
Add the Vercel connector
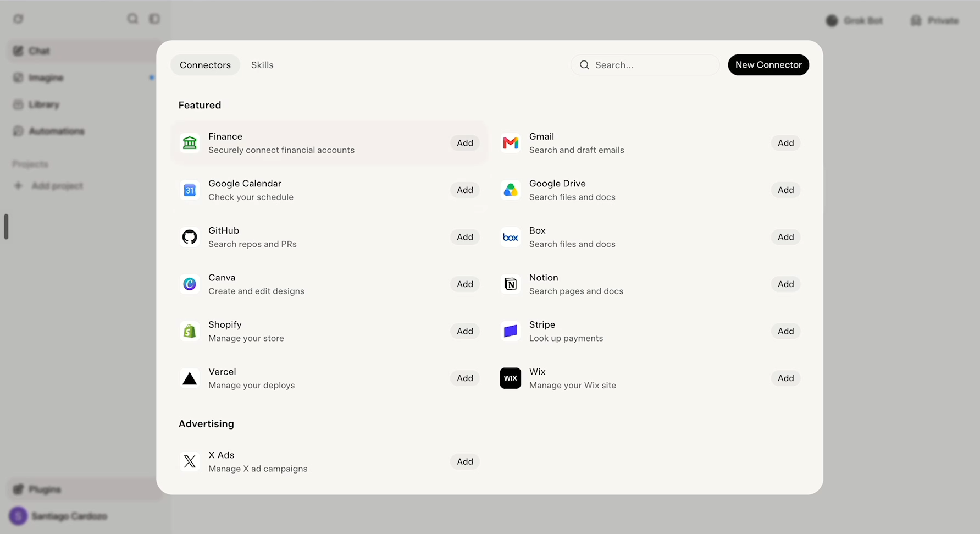[465, 378]
